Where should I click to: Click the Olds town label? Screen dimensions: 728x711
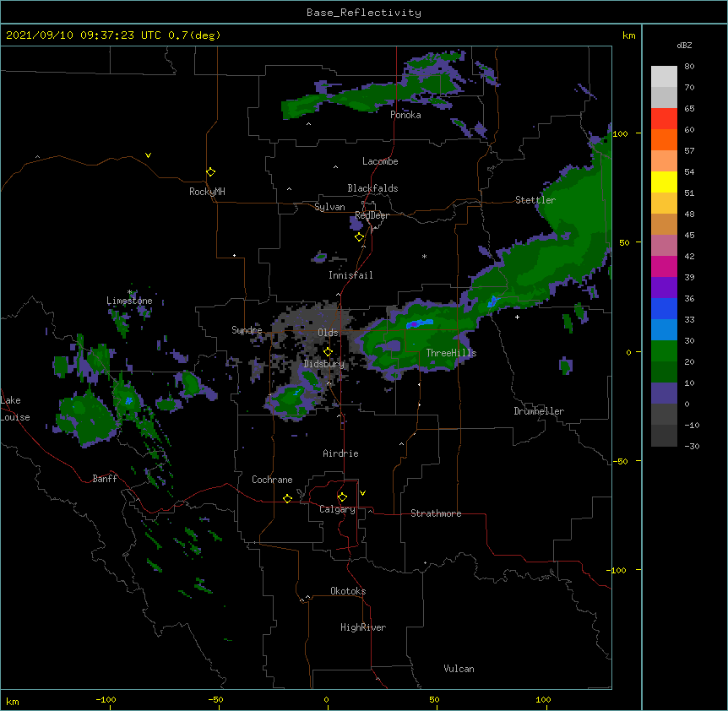point(328,333)
